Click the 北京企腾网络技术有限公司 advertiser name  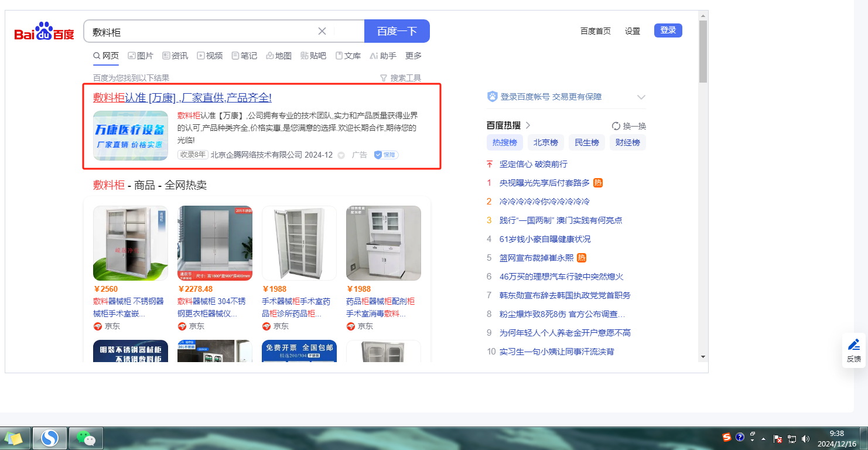click(x=257, y=155)
